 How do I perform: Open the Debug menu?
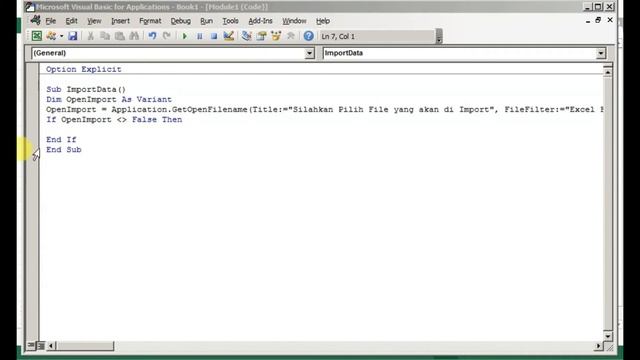pyautogui.click(x=180, y=21)
